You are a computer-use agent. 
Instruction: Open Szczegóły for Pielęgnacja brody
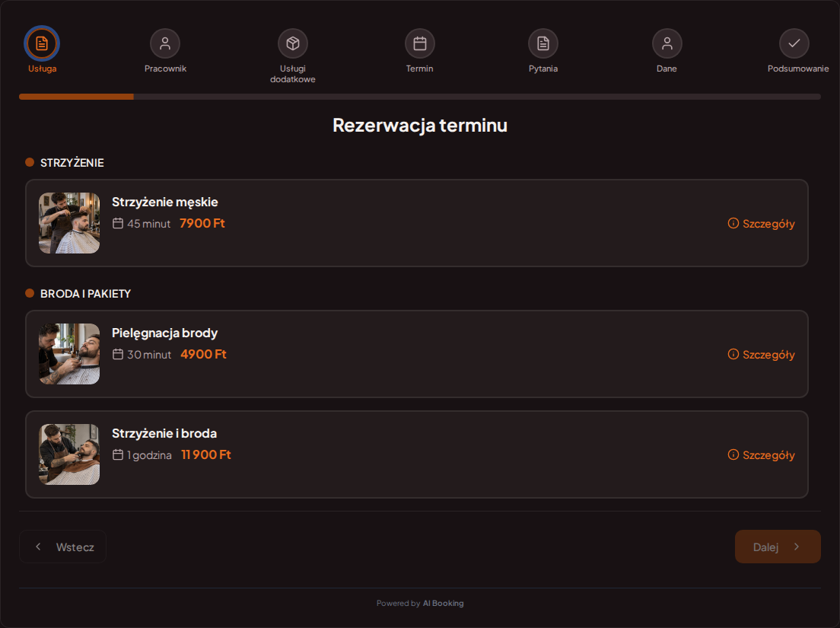coord(761,354)
